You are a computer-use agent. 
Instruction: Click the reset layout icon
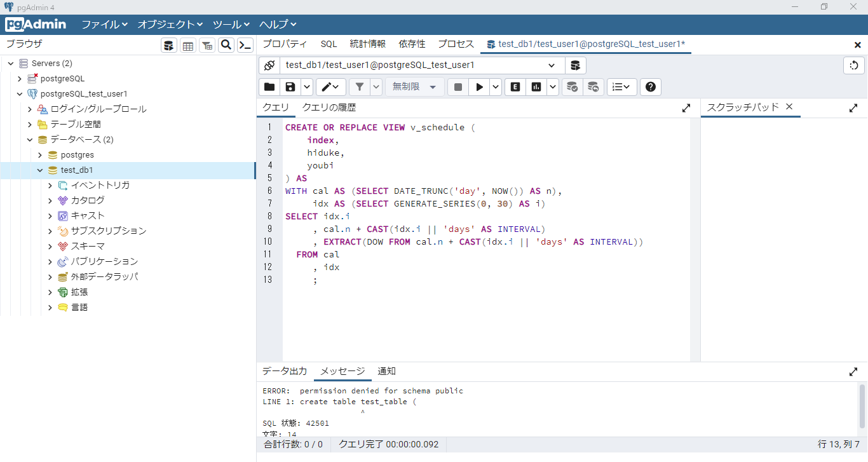854,65
